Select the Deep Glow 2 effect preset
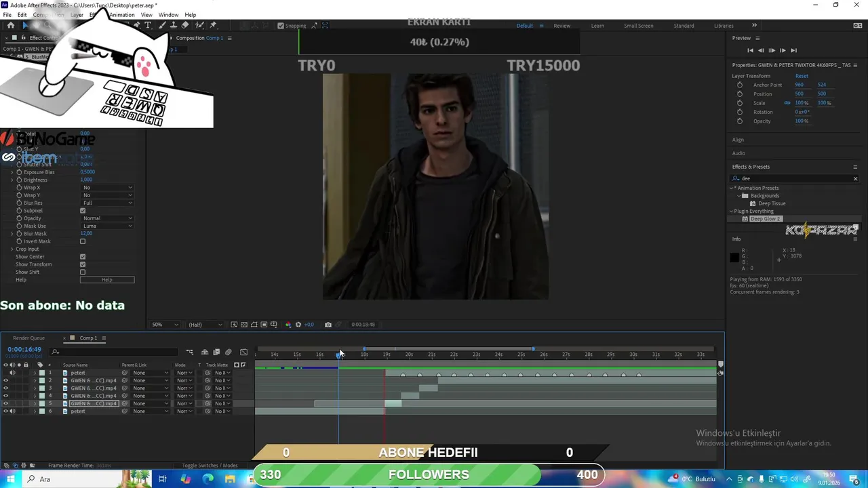The height and width of the screenshot is (488, 868). click(x=766, y=219)
